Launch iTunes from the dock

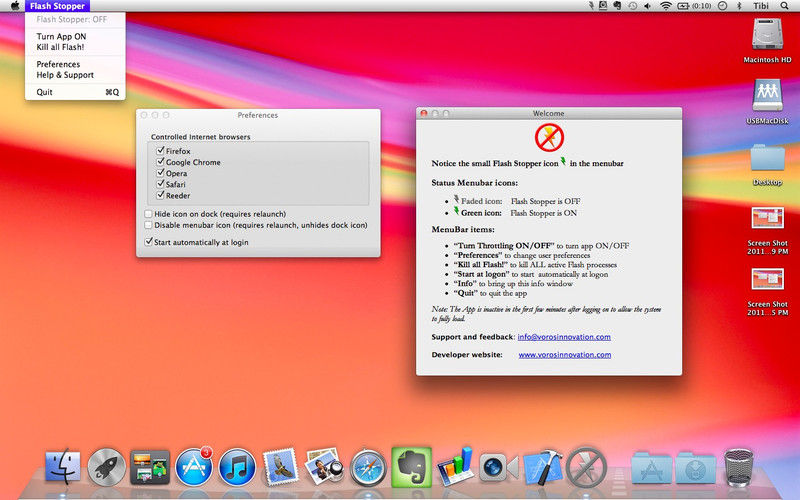[x=237, y=467]
